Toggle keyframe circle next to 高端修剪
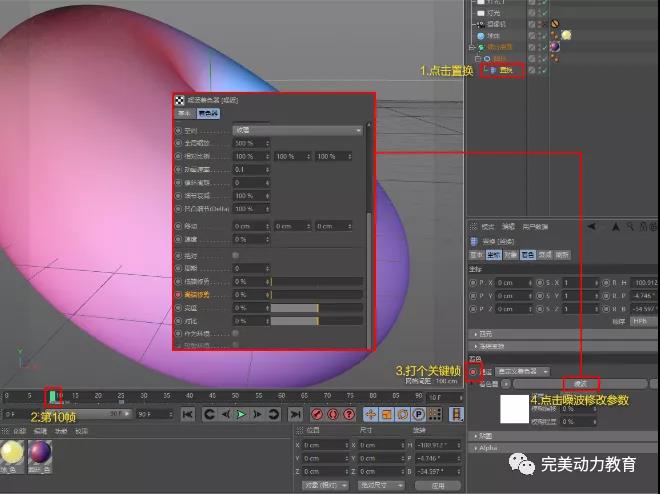The width and height of the screenshot is (660, 494). click(180, 295)
